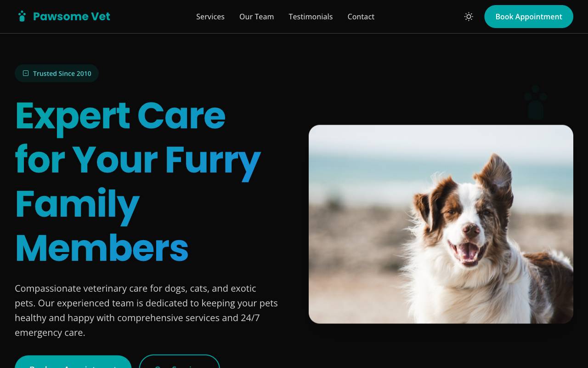Click the outlined hero button at bottom
The width and height of the screenshot is (588, 368).
click(180, 362)
